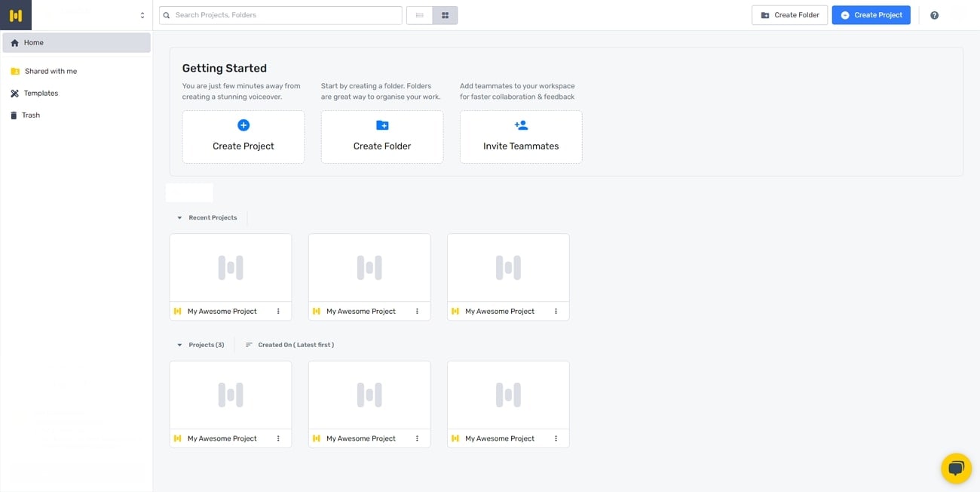The width and height of the screenshot is (980, 492).
Task: Collapse the Recent Projects section
Action: click(179, 218)
